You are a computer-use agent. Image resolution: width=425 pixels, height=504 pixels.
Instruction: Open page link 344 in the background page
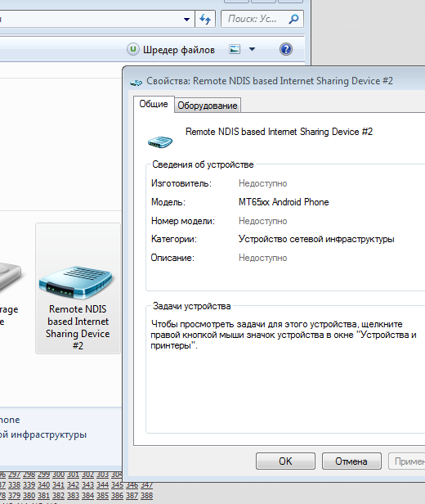(x=102, y=485)
